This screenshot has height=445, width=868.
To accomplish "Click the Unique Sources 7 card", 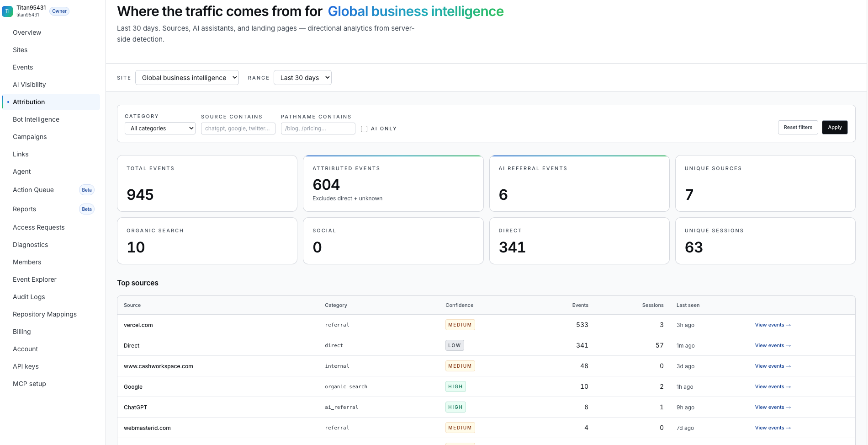I will [765, 183].
